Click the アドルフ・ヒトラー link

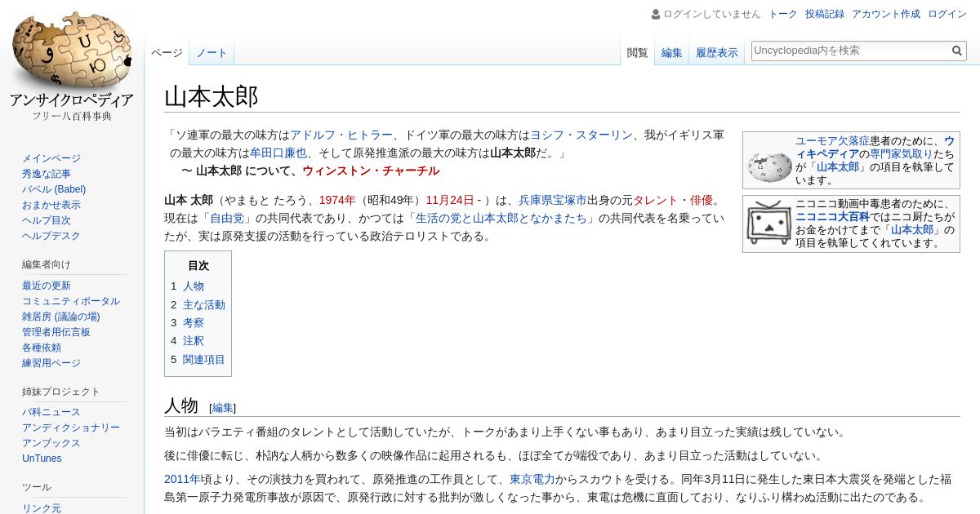click(x=341, y=135)
